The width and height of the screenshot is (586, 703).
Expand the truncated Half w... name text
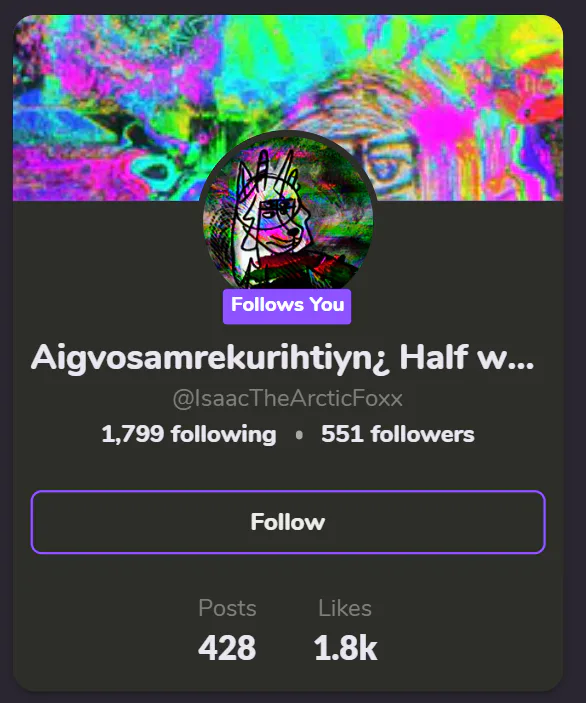[467, 357]
